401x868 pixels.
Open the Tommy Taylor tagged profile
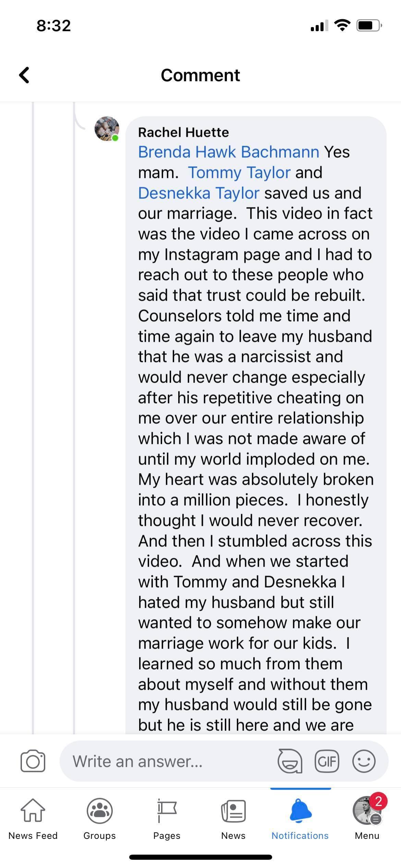pyautogui.click(x=239, y=172)
